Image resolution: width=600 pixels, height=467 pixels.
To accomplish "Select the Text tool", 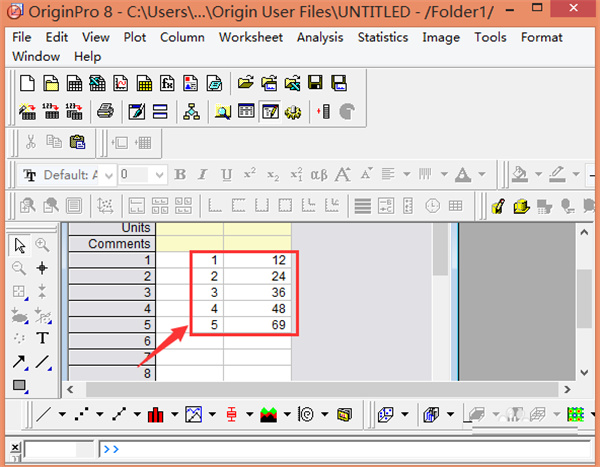I will tap(42, 339).
